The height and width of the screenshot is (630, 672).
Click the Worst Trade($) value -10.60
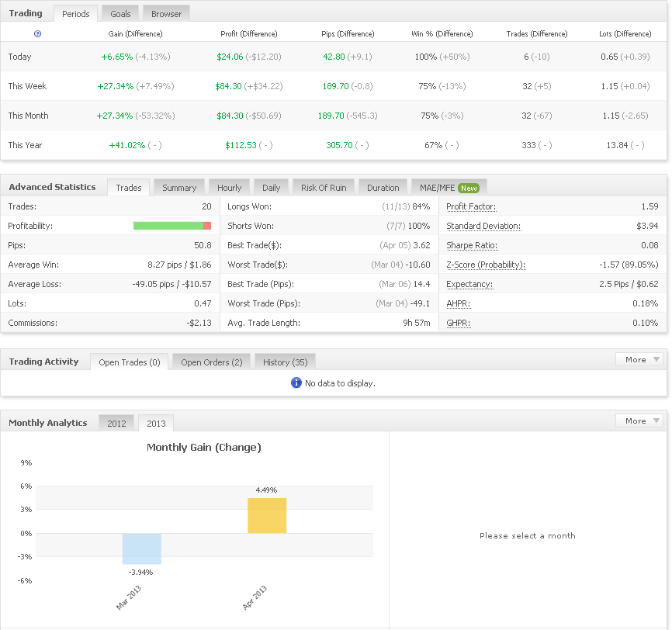pyautogui.click(x=419, y=265)
